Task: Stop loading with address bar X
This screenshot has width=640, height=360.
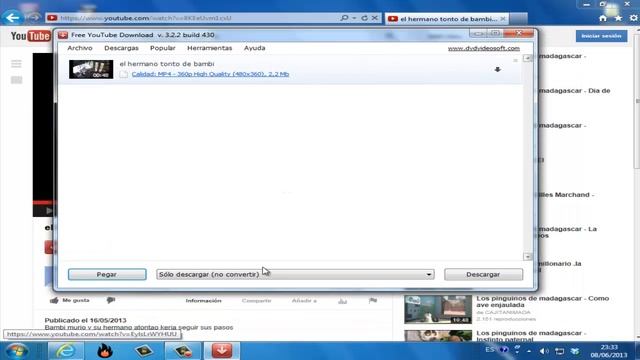Action: tap(374, 18)
